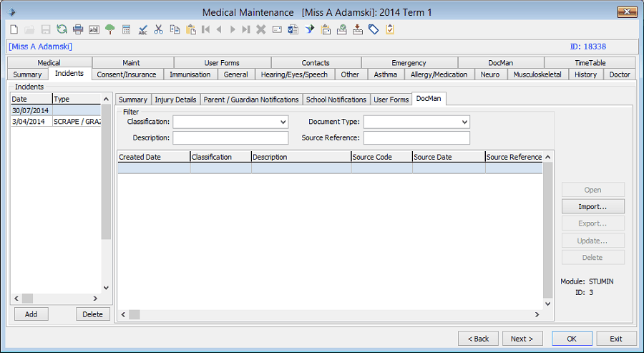Click the Paste clipboard icon
644x353 pixels.
[191, 29]
